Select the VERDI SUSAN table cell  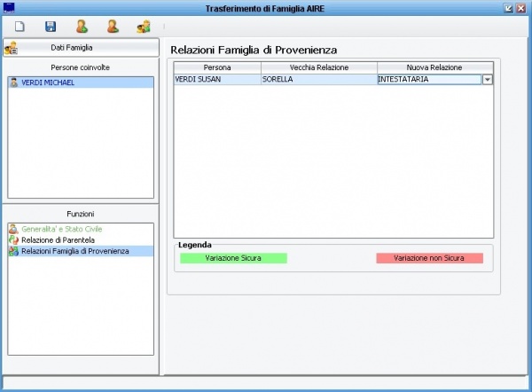pos(217,79)
